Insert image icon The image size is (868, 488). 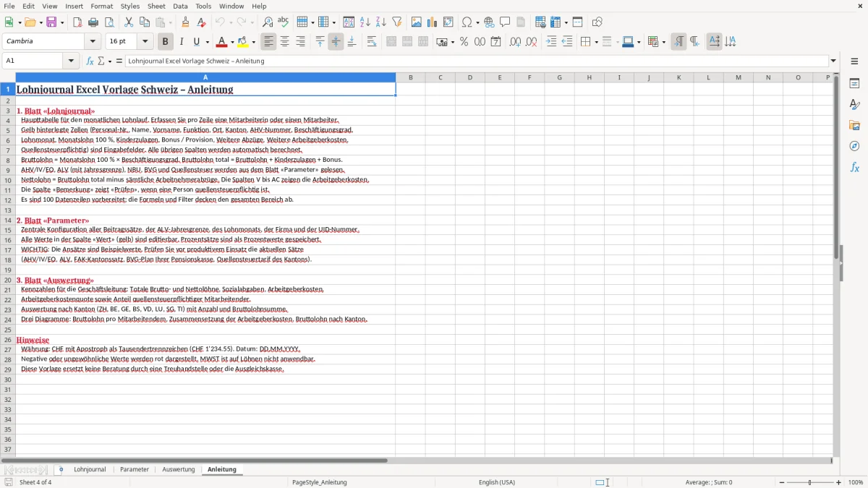click(x=417, y=22)
